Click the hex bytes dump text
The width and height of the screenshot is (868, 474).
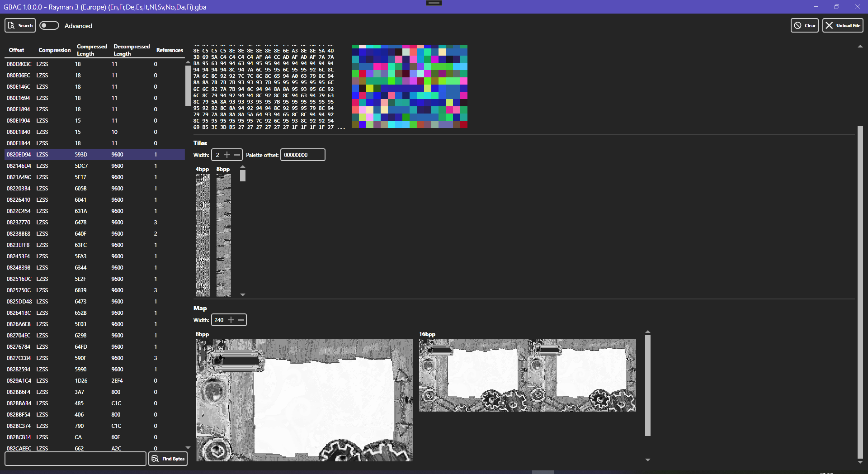click(x=269, y=87)
